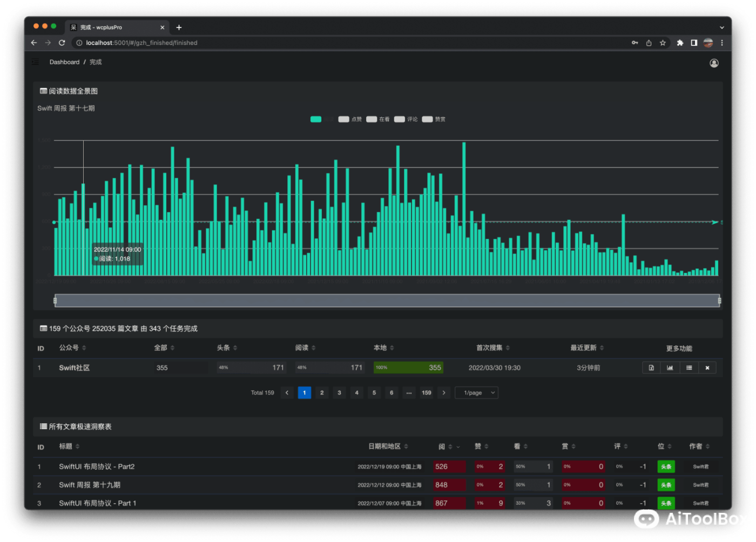Open the user avatar icon at top right
The width and height of the screenshot is (756, 542).
[714, 63]
